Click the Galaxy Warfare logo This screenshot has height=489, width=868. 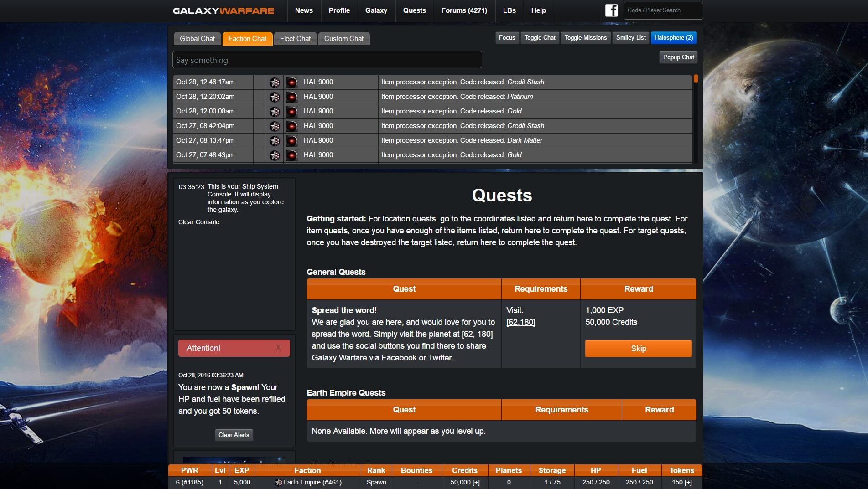point(223,10)
